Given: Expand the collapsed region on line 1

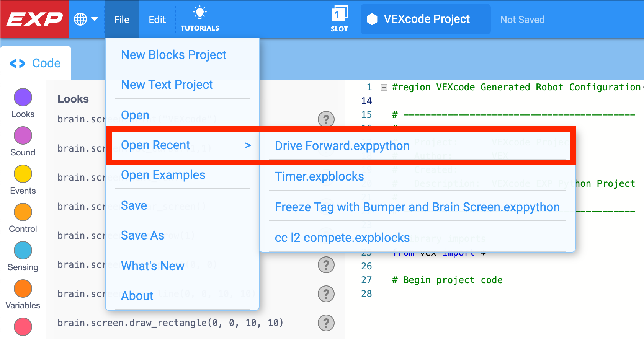Looking at the screenshot, I should pos(384,88).
